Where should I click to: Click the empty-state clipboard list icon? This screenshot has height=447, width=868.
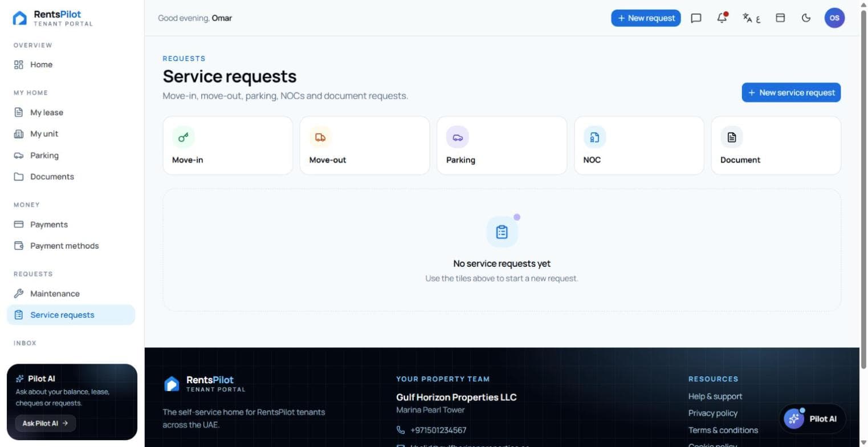pyautogui.click(x=502, y=232)
